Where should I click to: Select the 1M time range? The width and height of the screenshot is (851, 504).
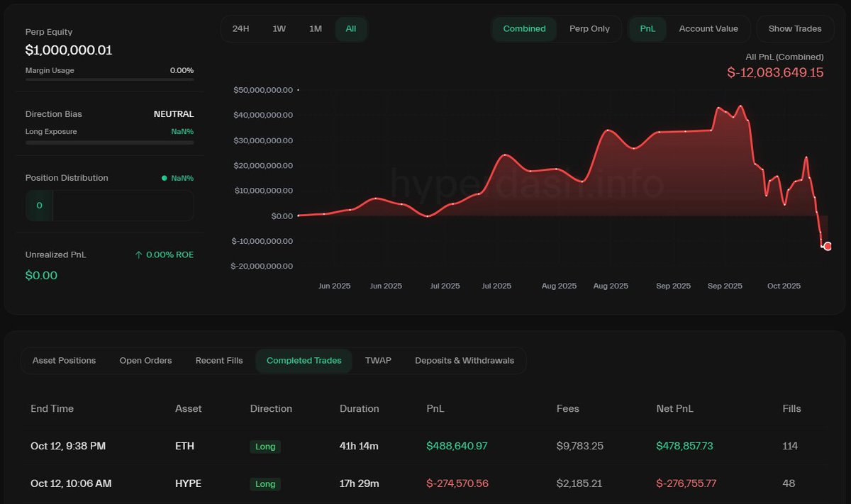pos(316,29)
